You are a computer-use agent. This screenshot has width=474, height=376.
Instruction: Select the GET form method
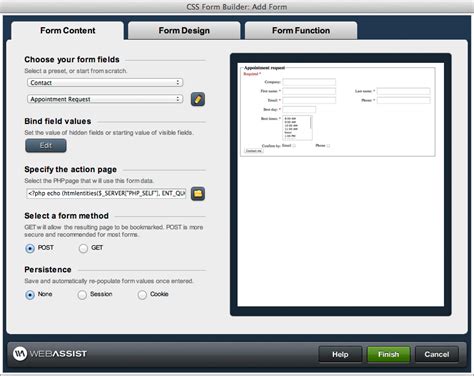click(x=83, y=248)
